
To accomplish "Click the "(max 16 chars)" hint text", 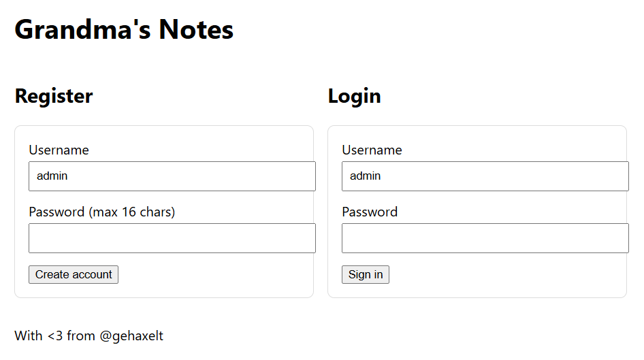I will pyautogui.click(x=132, y=212).
